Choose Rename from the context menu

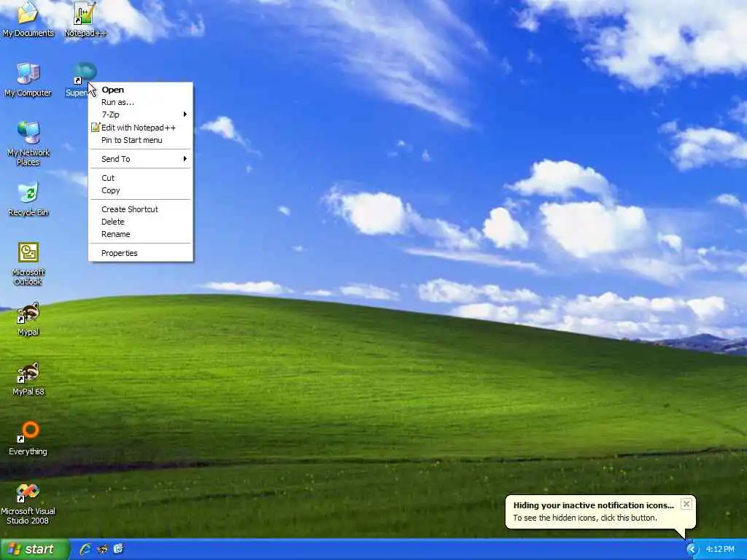tap(141, 234)
